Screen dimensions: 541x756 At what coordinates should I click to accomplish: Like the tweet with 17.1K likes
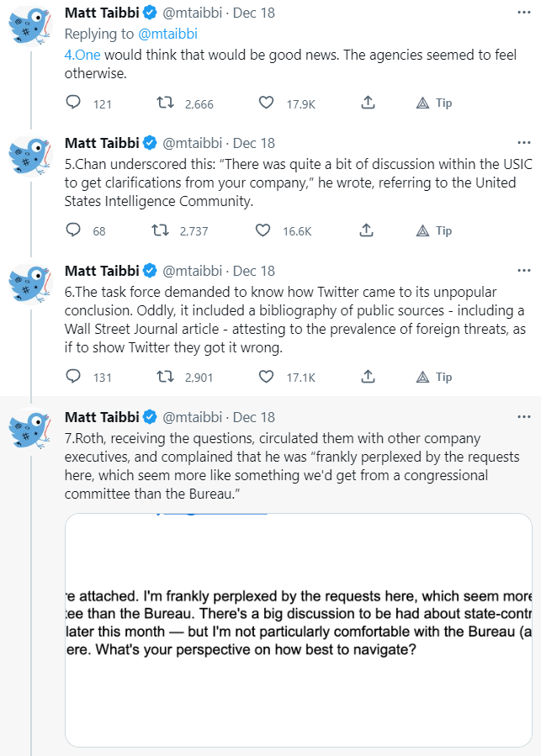click(x=267, y=377)
